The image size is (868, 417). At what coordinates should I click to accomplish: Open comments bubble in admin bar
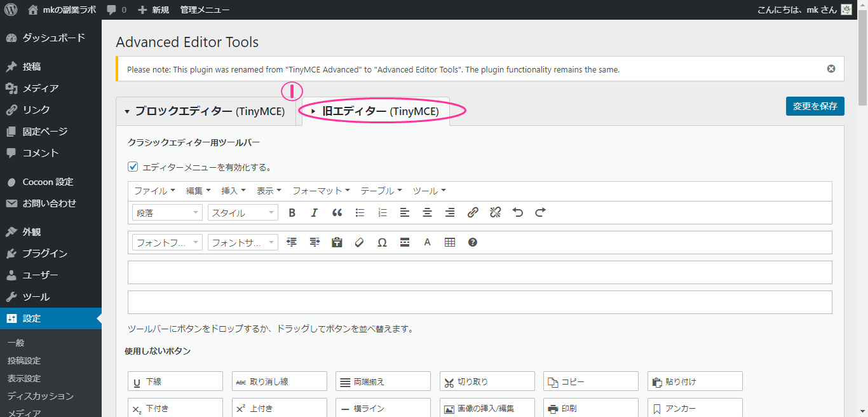(116, 10)
